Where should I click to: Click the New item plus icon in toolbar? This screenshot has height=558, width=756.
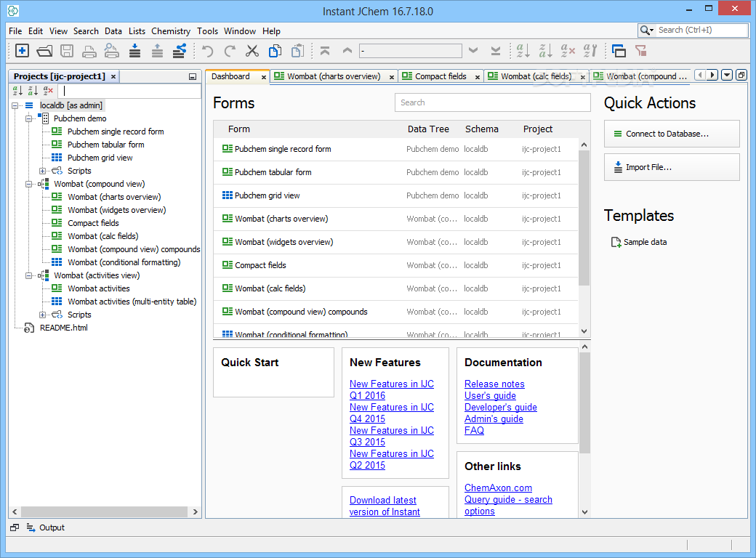pyautogui.click(x=23, y=51)
